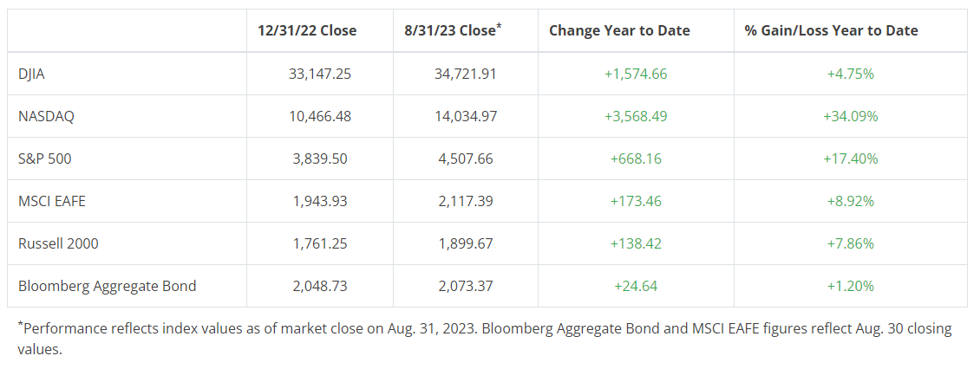The height and width of the screenshot is (369, 980).
Task: Click Russell 2000's 1,761.25 opening value
Action: coord(319,243)
